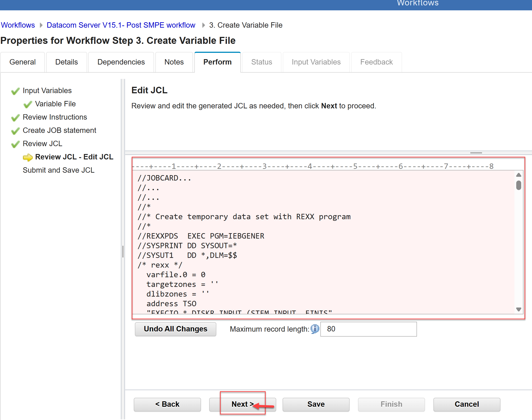Open Datacom Server V15.1 workflow breadcrumb link
The height and width of the screenshot is (420, 532).
121,25
